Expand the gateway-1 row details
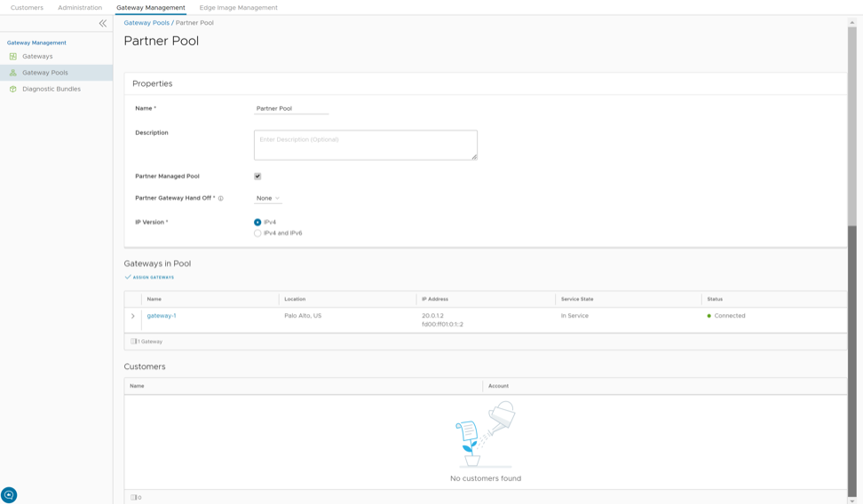 [x=133, y=316]
